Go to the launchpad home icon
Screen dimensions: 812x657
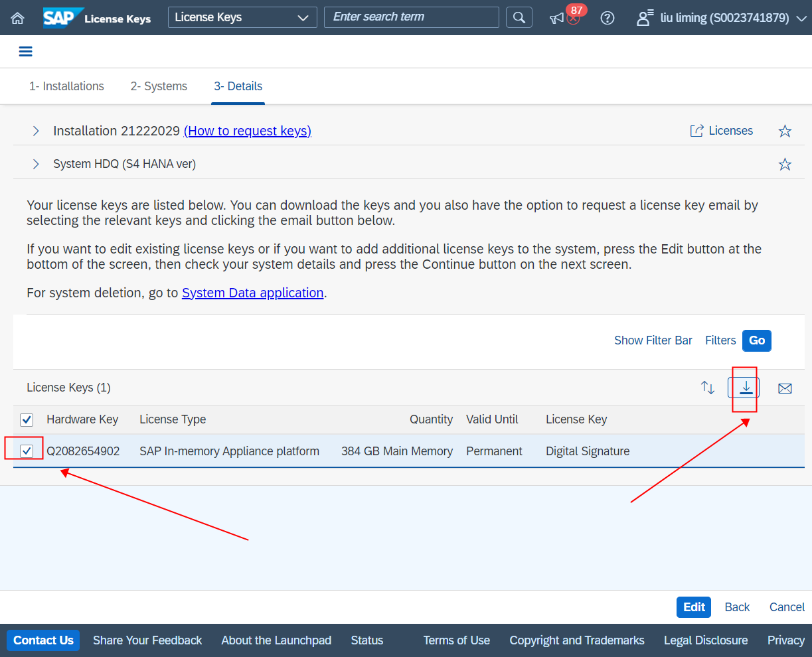click(x=18, y=18)
